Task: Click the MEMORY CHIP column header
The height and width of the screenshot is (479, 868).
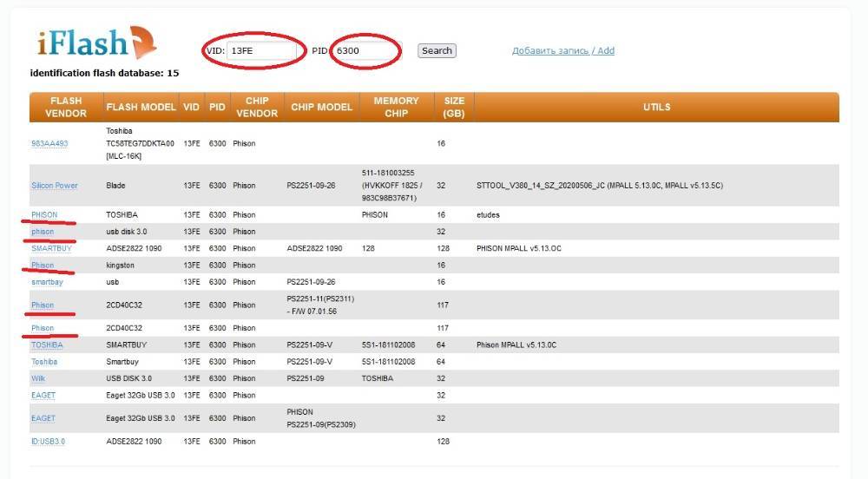Action: coord(397,108)
